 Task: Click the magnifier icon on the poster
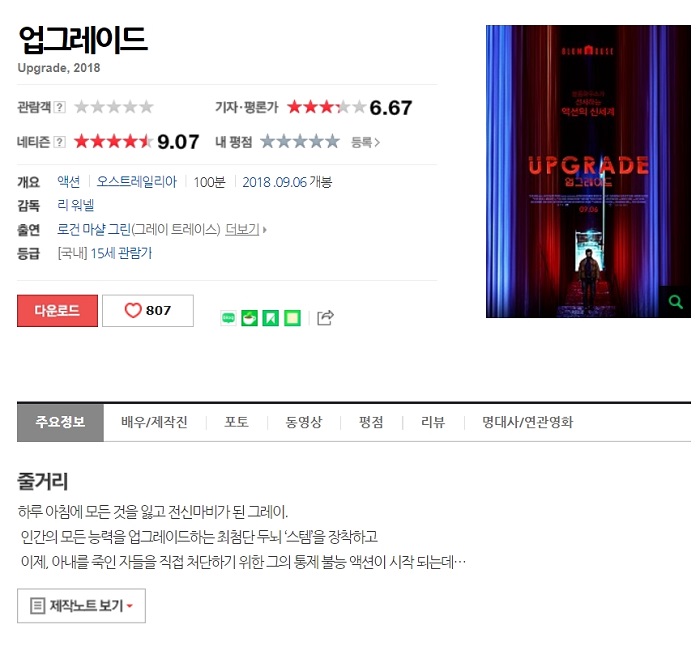tap(675, 302)
